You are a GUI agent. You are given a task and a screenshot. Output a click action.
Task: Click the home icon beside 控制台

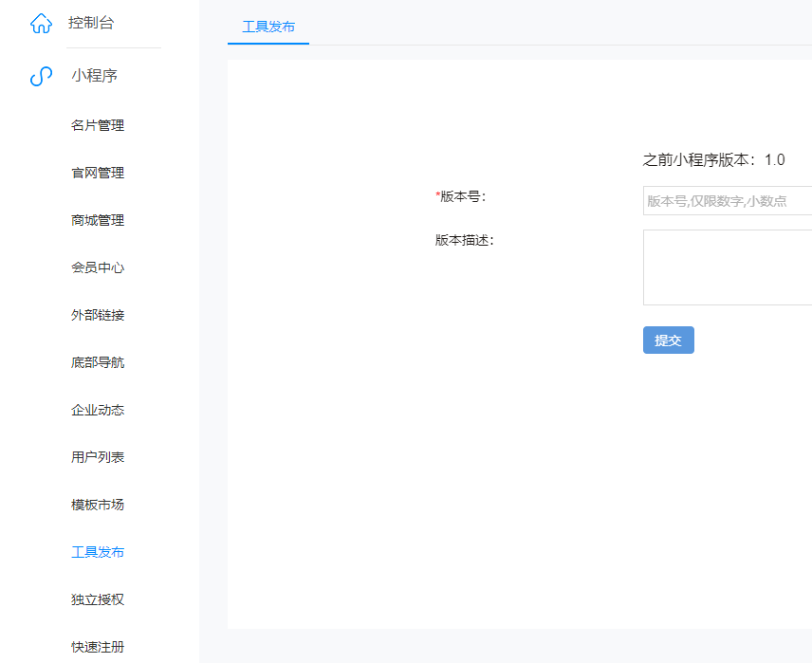(41, 24)
